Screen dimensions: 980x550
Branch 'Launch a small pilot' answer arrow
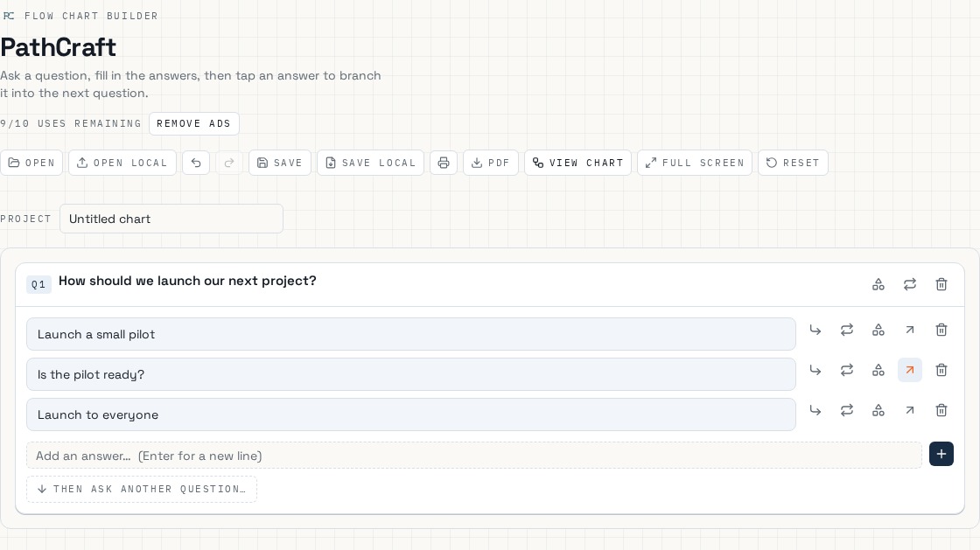[x=815, y=330]
